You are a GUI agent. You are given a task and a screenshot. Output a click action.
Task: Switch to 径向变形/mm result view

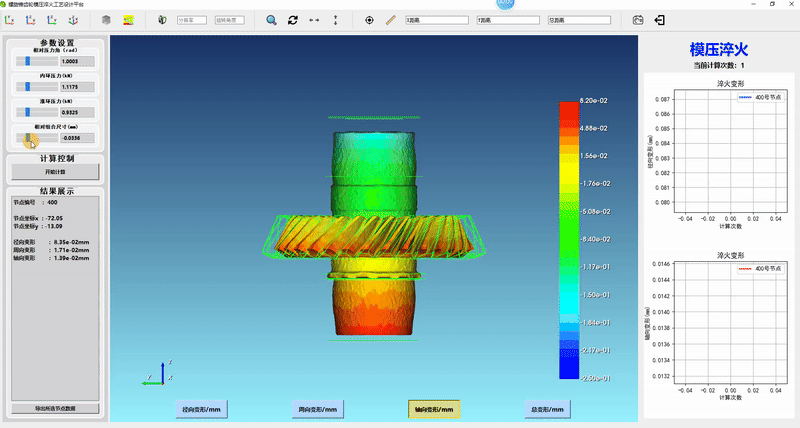pyautogui.click(x=202, y=409)
